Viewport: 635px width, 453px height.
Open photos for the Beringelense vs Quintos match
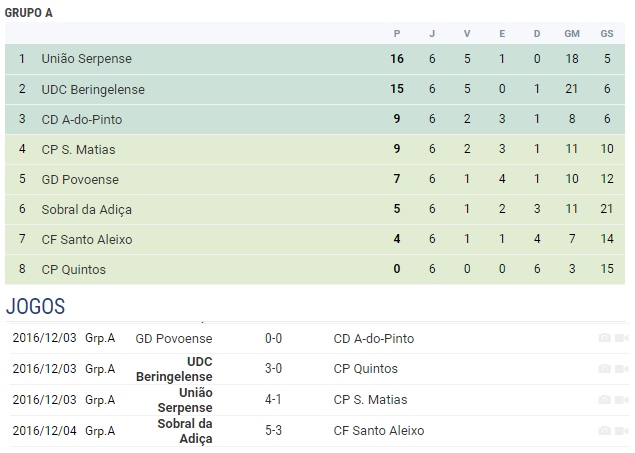604,369
